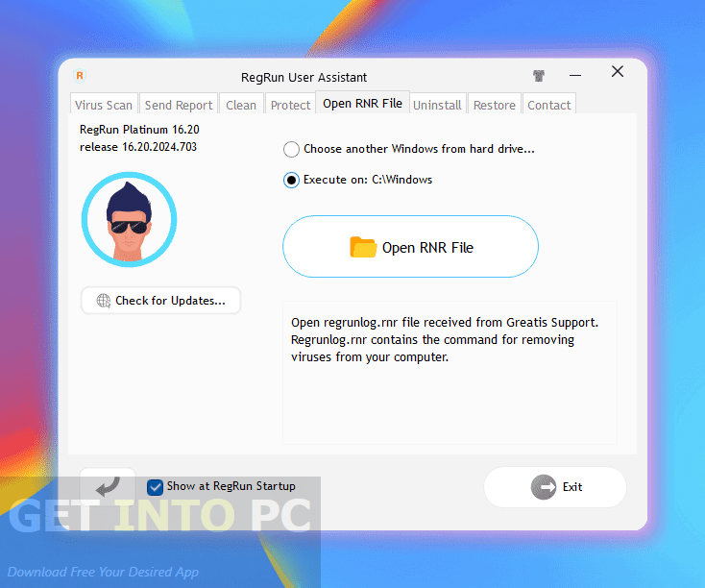Open the Send Report tab

click(178, 105)
